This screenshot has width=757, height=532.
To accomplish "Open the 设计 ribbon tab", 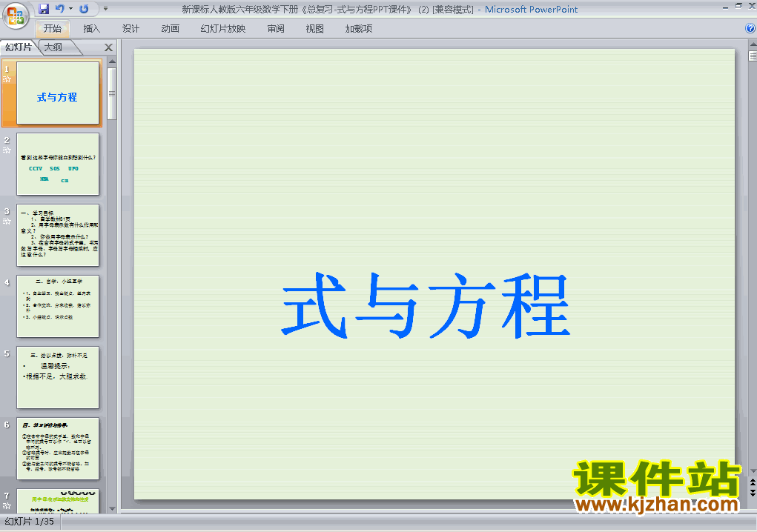I will point(130,28).
